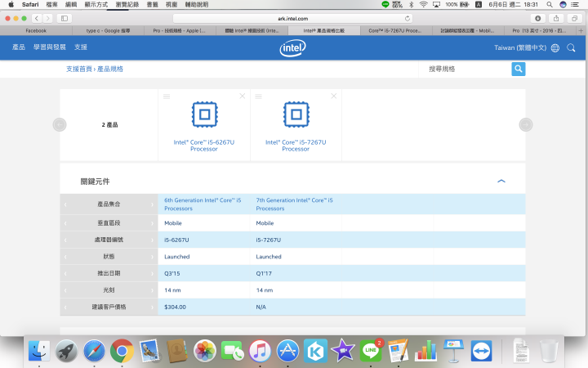This screenshot has width=588, height=368.
Task: Open 6th Generation Intel Core i5 Processors link
Action: tap(203, 204)
